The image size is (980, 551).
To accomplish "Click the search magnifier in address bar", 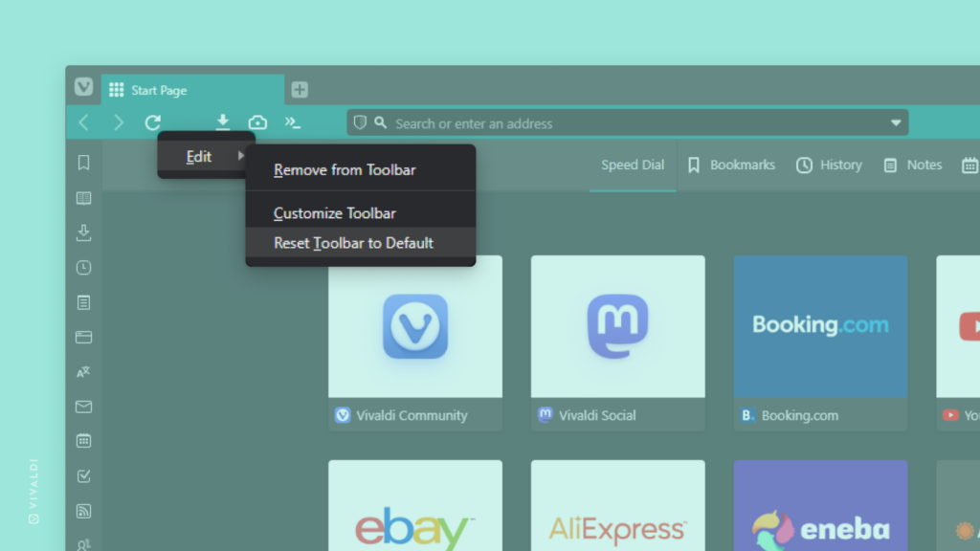I will pos(380,122).
